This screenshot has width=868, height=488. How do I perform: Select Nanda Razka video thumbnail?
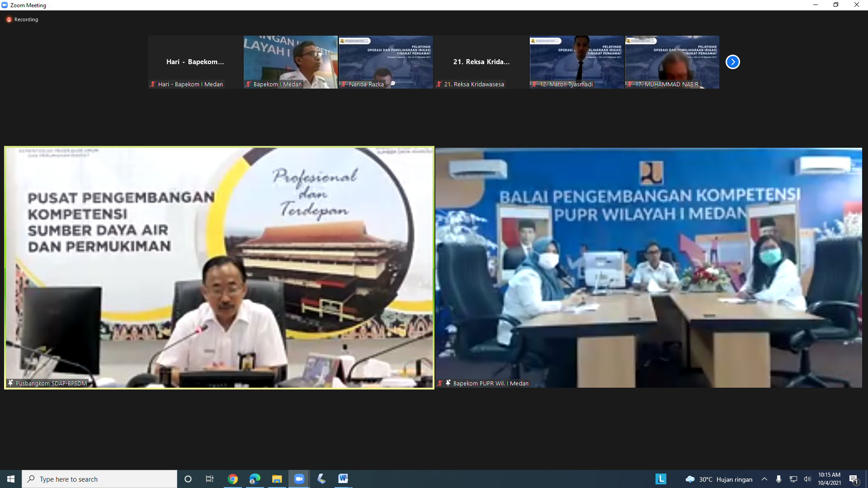(x=386, y=62)
